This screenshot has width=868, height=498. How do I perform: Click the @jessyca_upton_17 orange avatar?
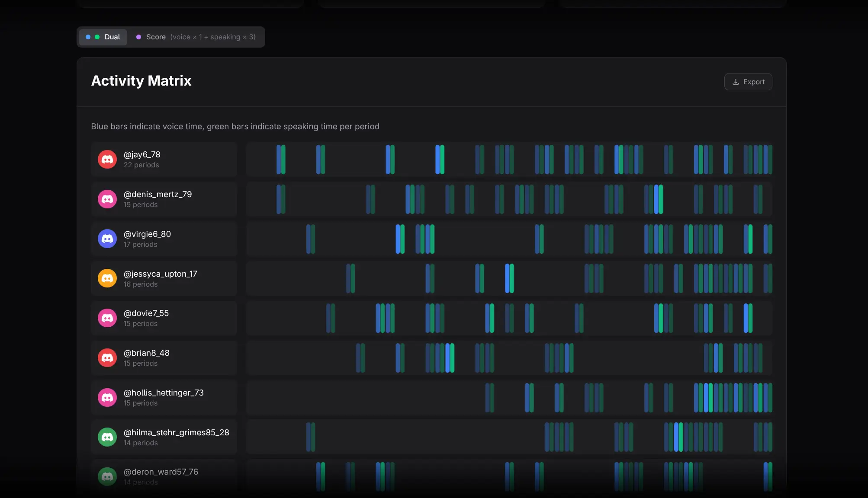point(107,278)
